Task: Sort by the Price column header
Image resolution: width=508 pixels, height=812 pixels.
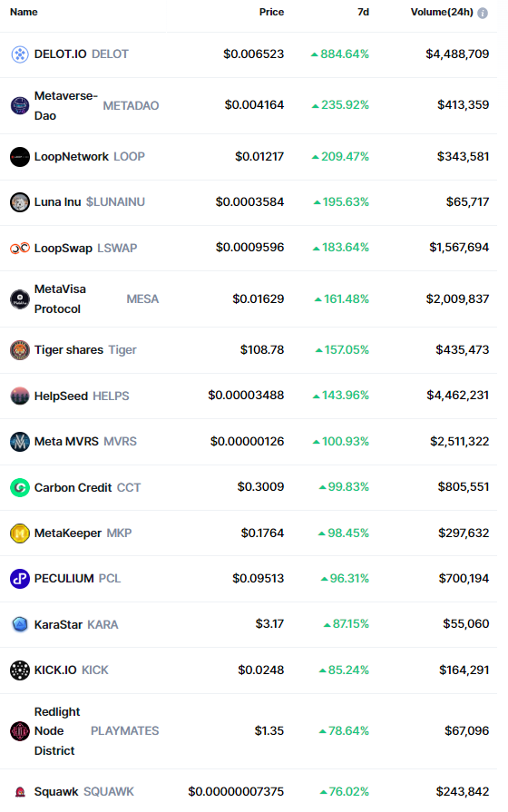Action: pyautogui.click(x=271, y=12)
